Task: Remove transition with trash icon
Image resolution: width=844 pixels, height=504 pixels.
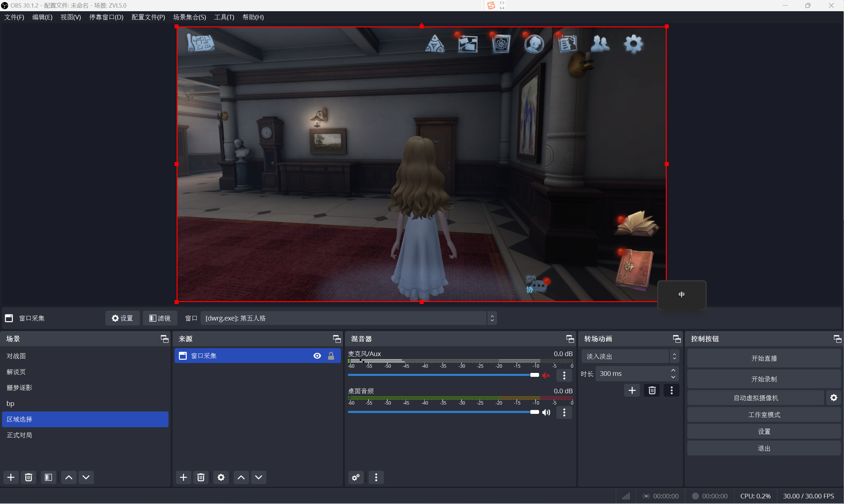Action: point(652,390)
